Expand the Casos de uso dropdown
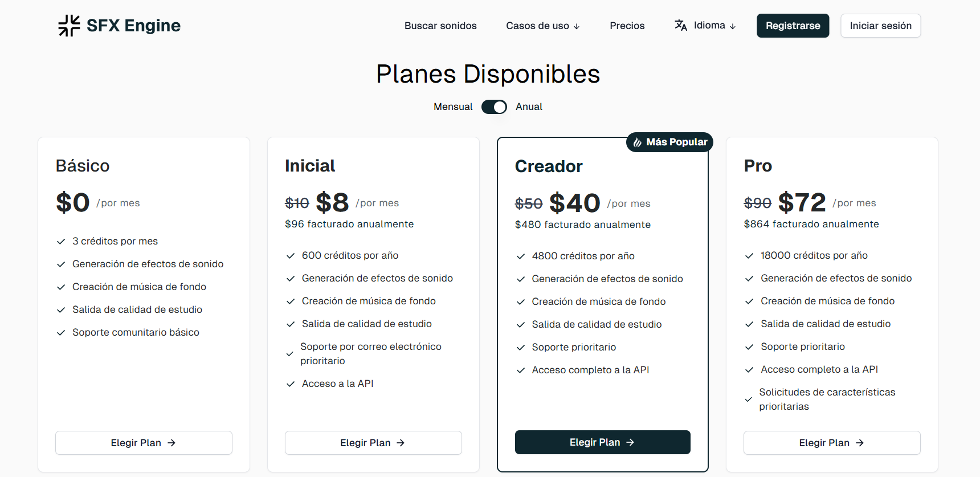 [x=542, y=26]
